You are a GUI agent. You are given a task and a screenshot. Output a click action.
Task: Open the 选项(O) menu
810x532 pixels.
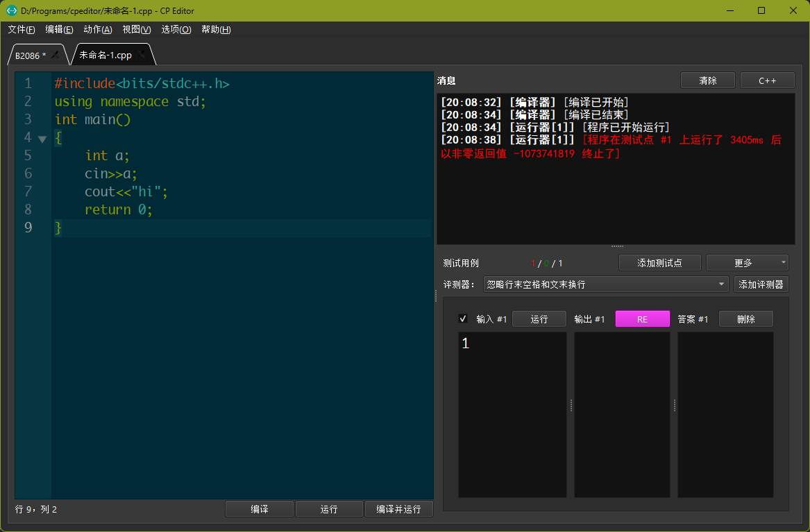176,29
